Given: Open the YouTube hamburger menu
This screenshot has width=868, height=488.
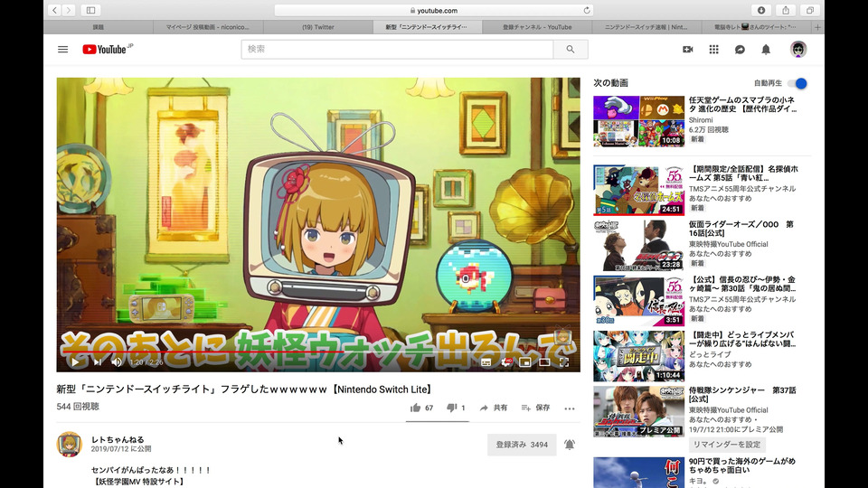Looking at the screenshot, I should 63,49.
